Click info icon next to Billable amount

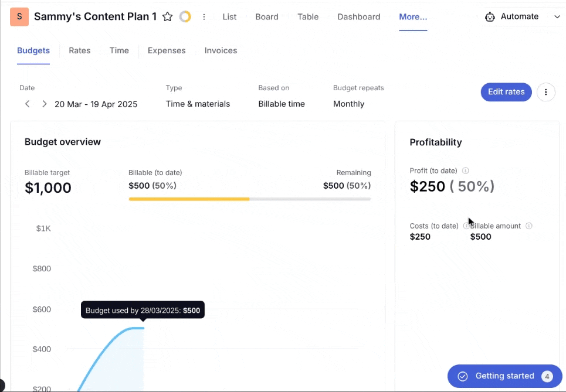point(529,226)
